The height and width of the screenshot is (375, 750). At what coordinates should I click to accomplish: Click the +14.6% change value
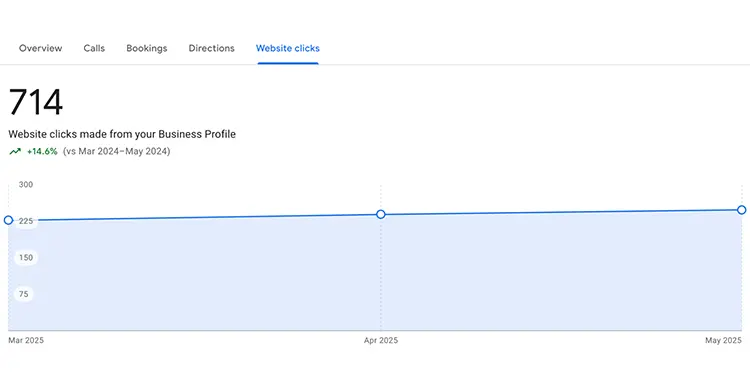pyautogui.click(x=42, y=152)
